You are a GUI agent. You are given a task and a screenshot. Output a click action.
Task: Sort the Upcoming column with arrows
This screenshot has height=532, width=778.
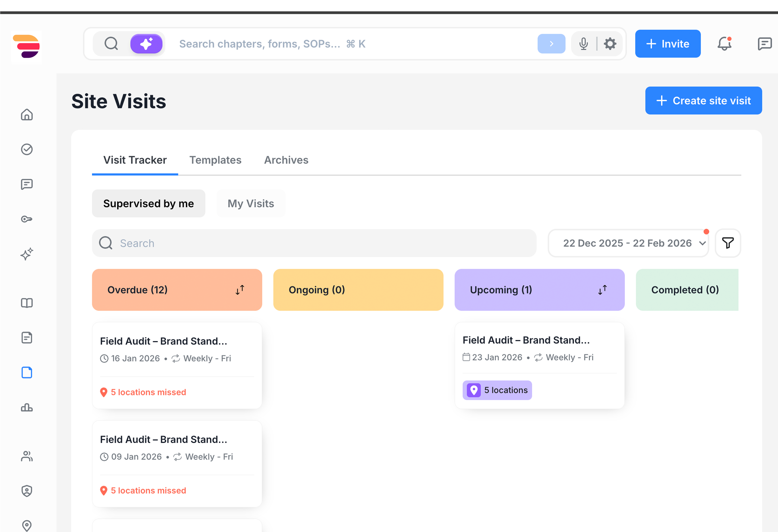[602, 290]
